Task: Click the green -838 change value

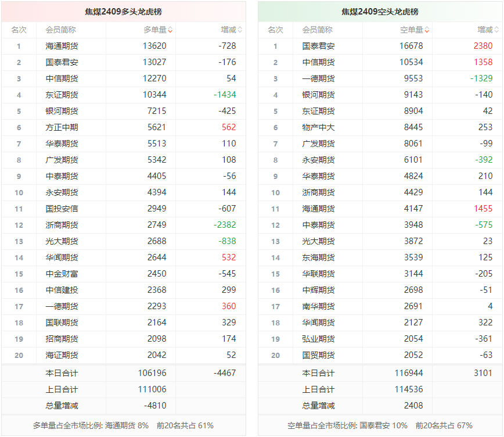Action: (227, 241)
